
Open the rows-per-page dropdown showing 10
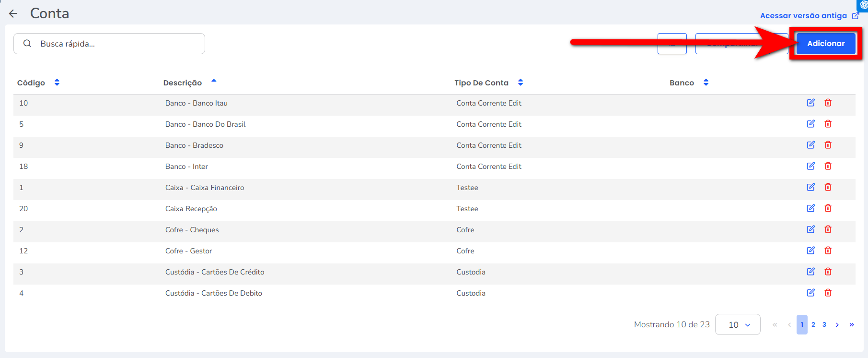(737, 325)
